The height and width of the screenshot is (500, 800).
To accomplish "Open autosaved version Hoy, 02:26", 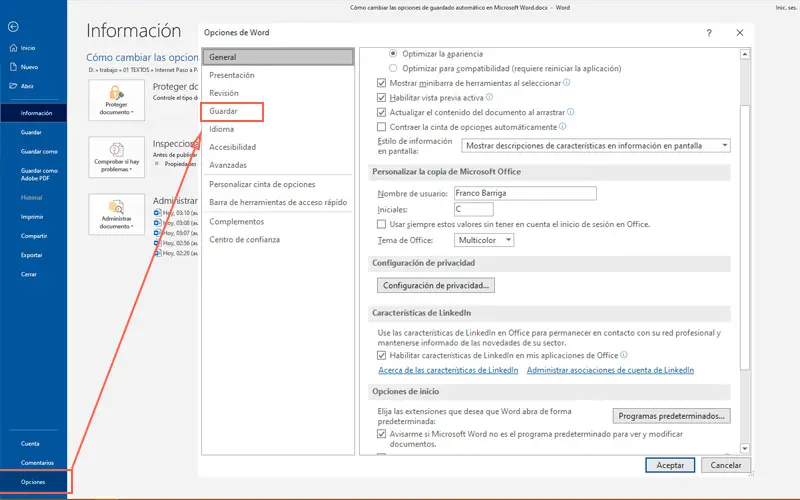I will pos(176,253).
